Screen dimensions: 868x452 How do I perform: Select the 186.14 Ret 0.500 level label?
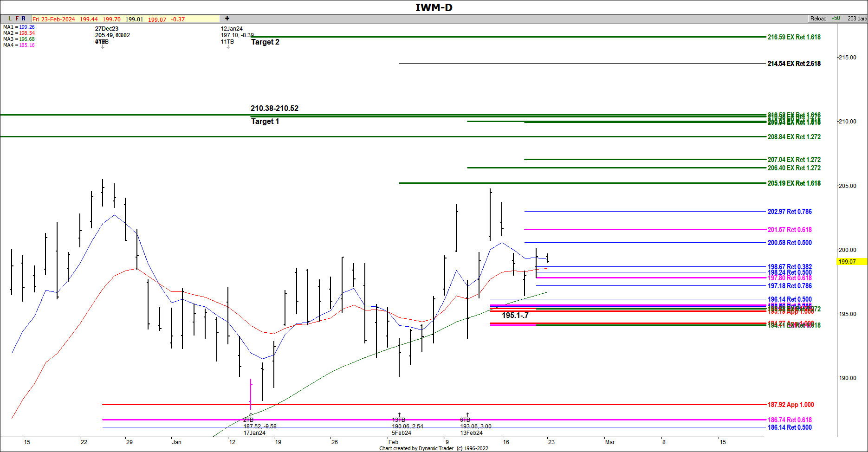pos(790,427)
